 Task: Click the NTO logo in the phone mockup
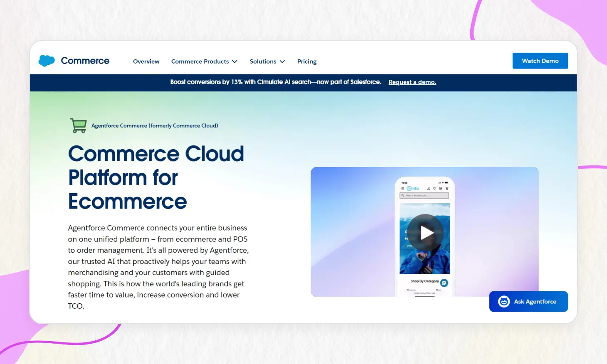pyautogui.click(x=412, y=188)
